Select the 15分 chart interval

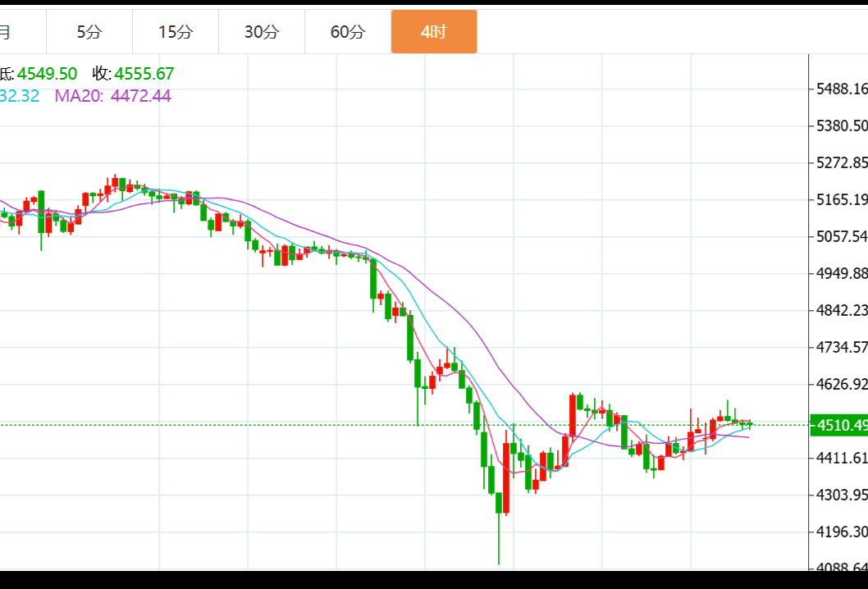pyautogui.click(x=176, y=32)
